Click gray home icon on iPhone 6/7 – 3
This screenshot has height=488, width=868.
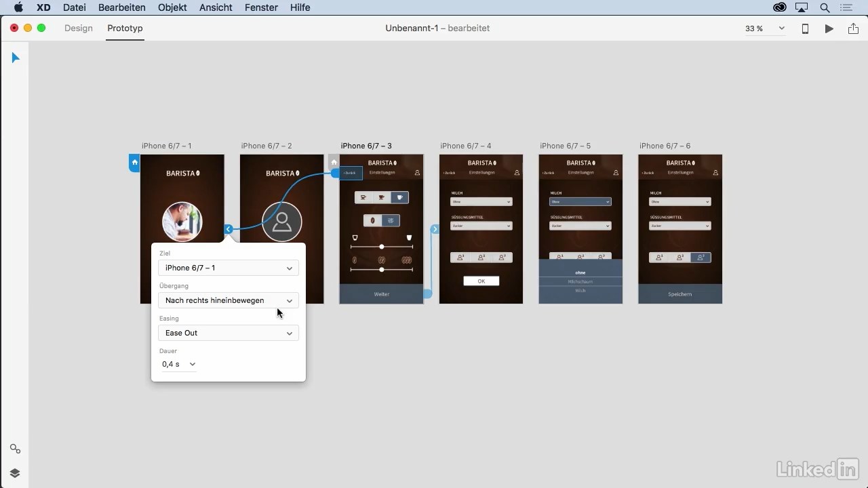click(x=334, y=163)
